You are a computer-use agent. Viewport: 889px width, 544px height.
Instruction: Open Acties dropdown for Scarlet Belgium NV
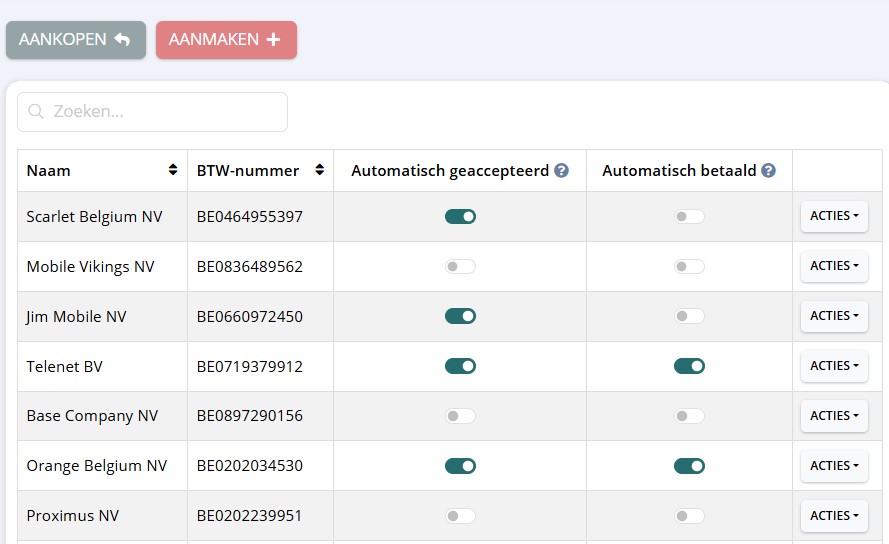[x=834, y=216]
